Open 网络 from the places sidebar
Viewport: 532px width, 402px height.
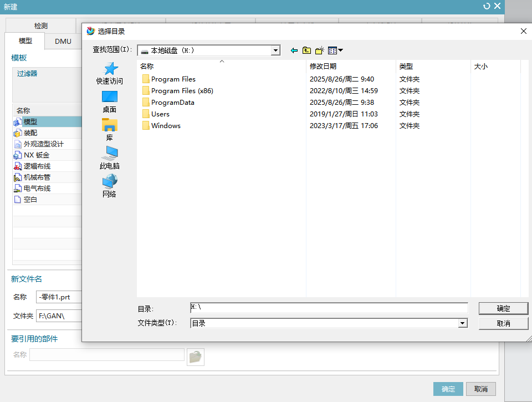[x=110, y=186]
